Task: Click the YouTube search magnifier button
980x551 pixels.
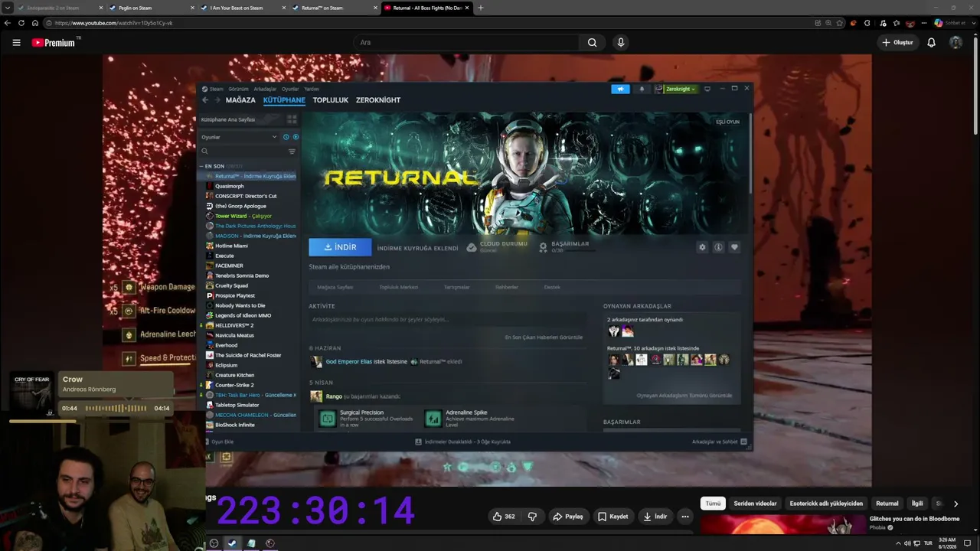Action: (x=592, y=43)
